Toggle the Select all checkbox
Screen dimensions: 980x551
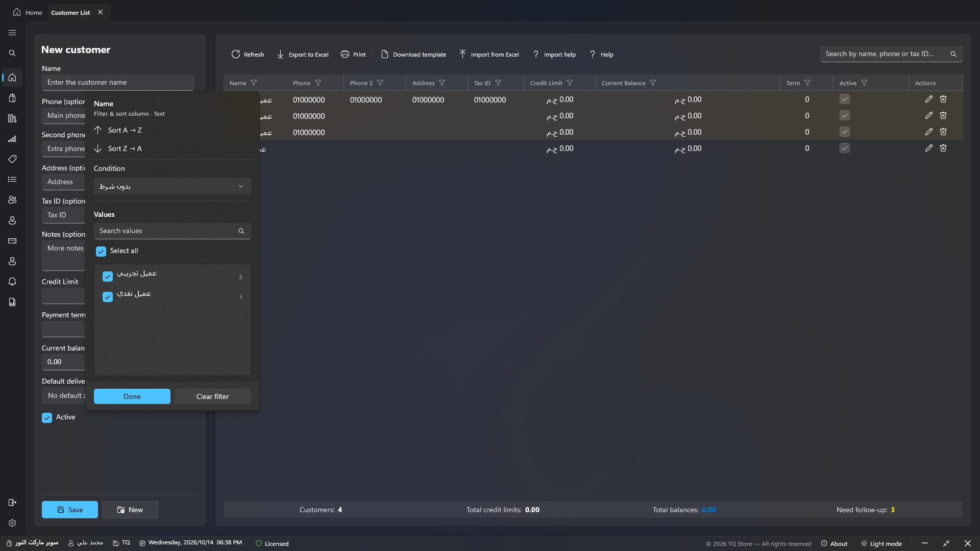[101, 252]
